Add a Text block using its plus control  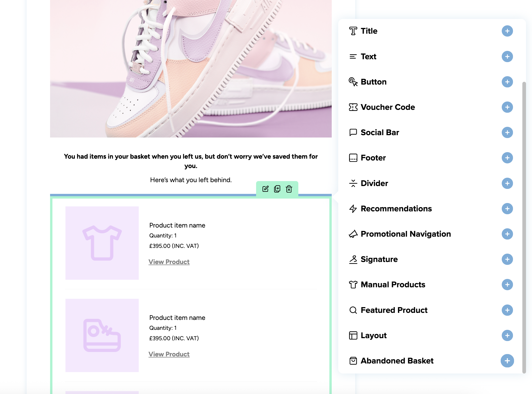[x=507, y=56]
